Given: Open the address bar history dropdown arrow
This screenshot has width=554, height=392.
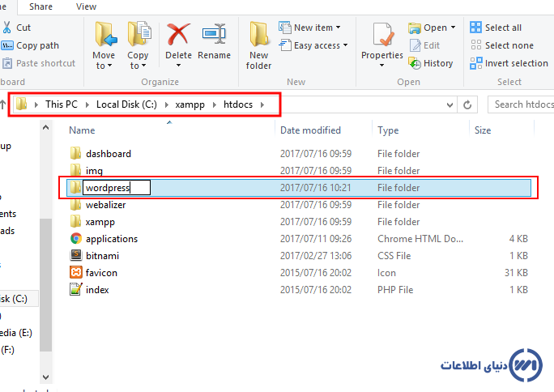Looking at the screenshot, I should click(x=448, y=104).
